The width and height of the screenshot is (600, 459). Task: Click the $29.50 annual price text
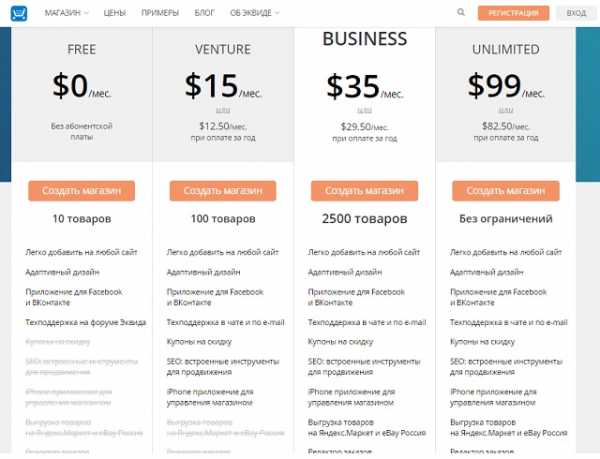(364, 127)
